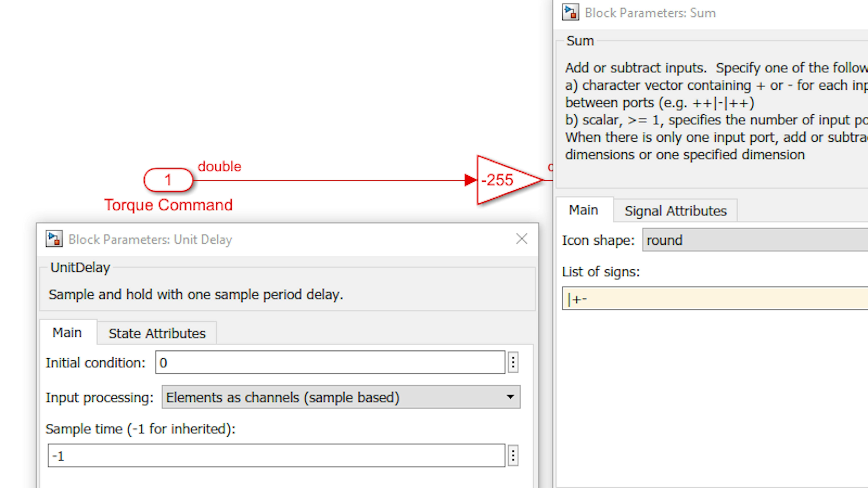Click the Torque Command block label
Screen dimensions: 868x488
tap(169, 205)
